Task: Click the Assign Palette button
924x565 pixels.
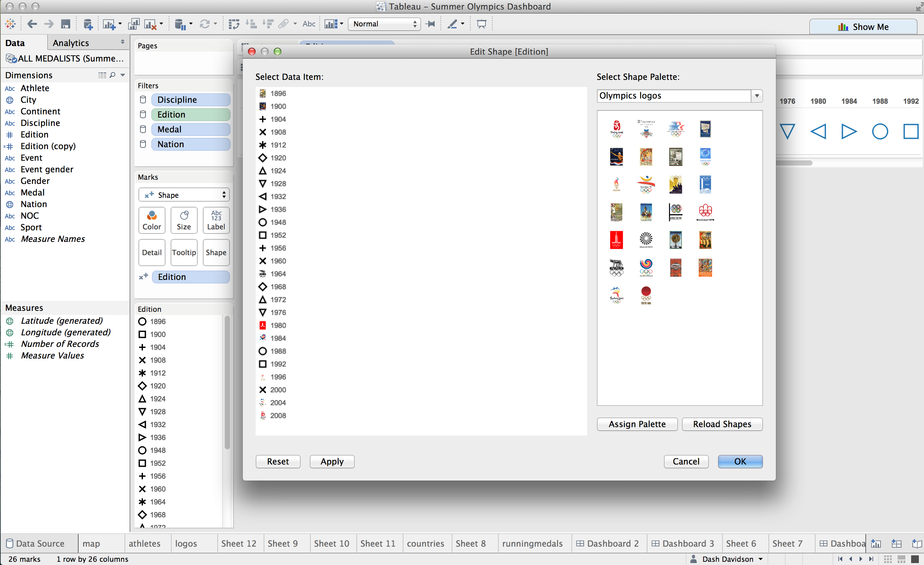Action: coord(637,424)
